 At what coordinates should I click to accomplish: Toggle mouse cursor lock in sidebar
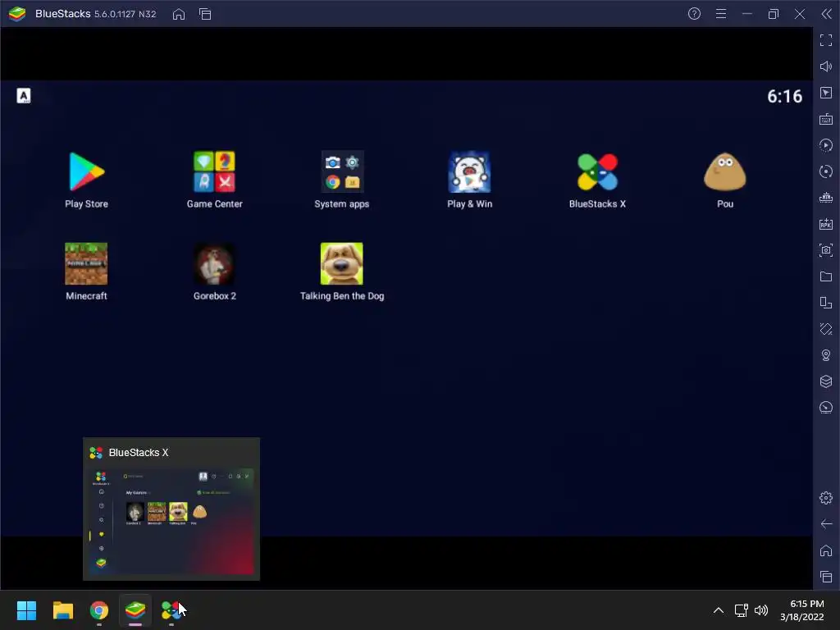point(826,93)
